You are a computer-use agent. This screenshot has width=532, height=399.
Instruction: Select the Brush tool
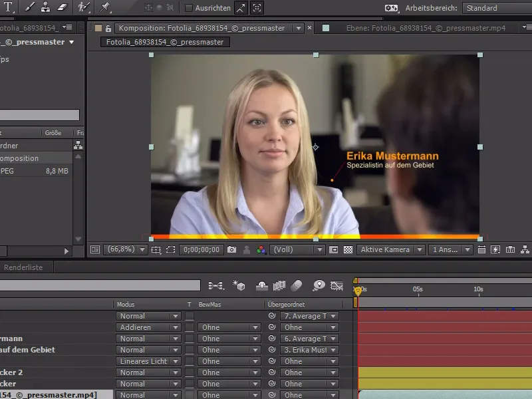click(29, 7)
